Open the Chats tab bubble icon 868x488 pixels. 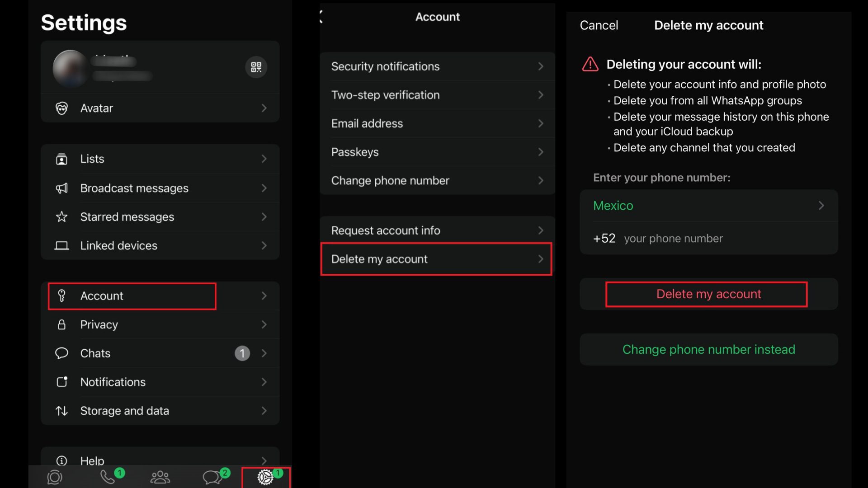pos(212,477)
